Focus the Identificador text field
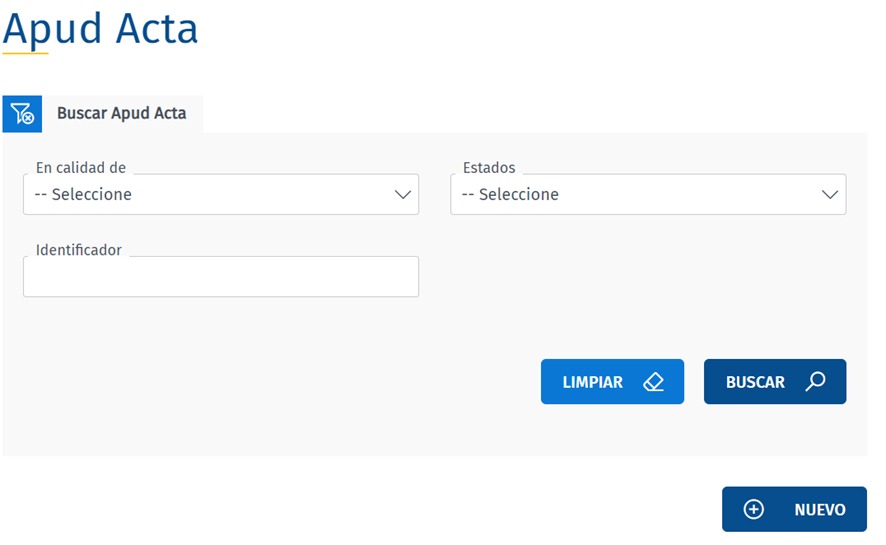This screenshot has width=886, height=545. (x=220, y=277)
